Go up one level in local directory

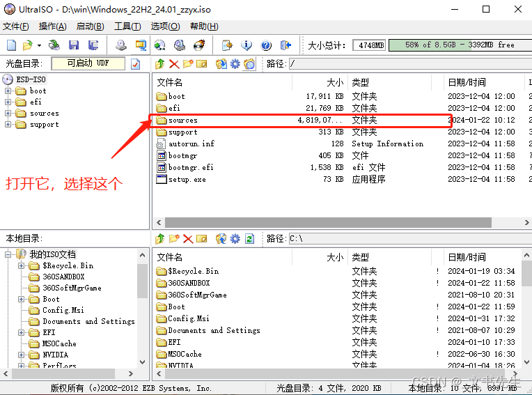click(159, 239)
